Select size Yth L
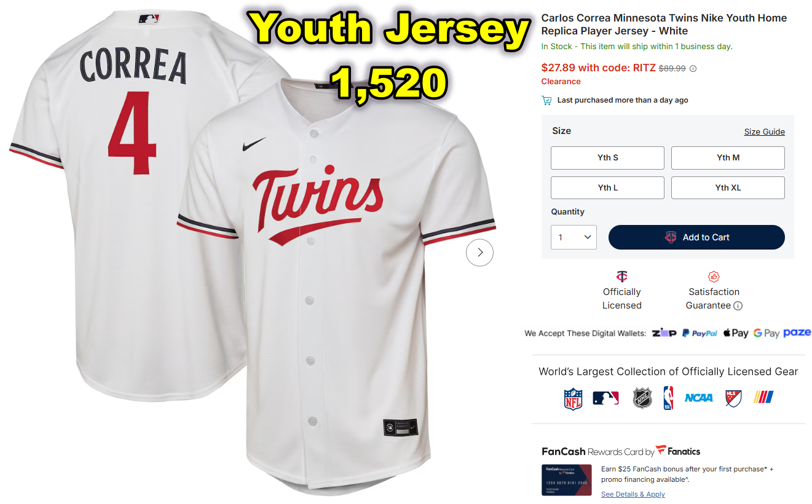The image size is (812, 504). pyautogui.click(x=607, y=188)
